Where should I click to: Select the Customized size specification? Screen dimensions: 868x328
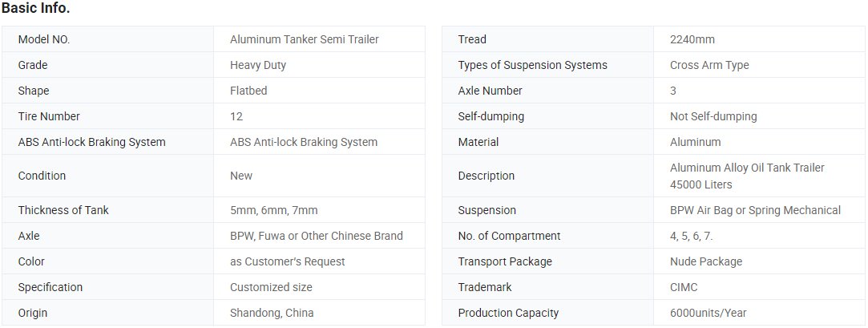(271, 287)
